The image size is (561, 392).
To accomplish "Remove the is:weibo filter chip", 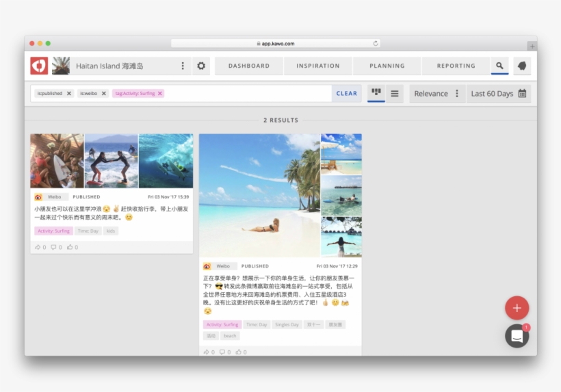I will click(x=104, y=93).
